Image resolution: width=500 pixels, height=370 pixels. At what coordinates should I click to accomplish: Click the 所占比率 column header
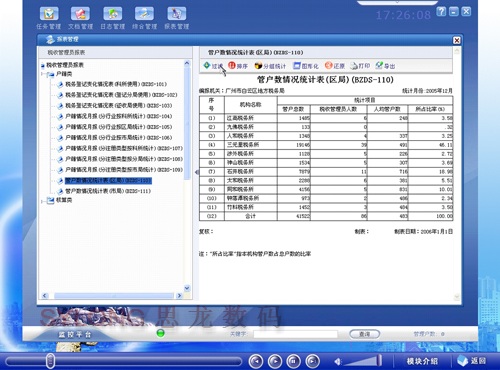coord(430,109)
